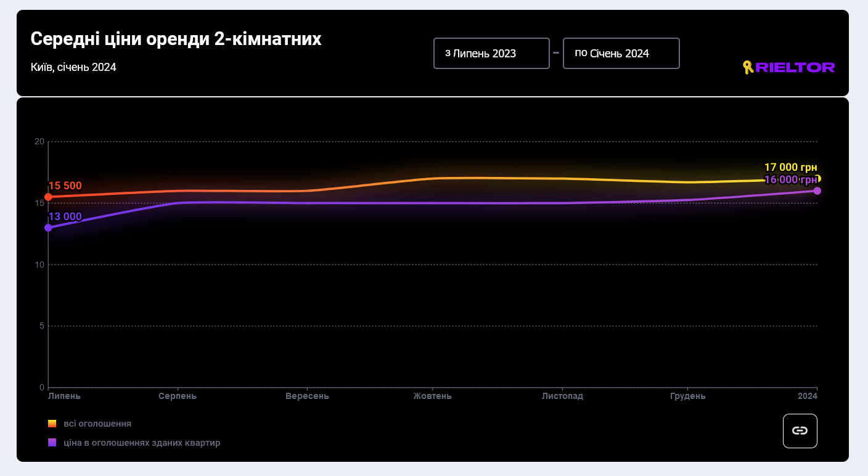The width and height of the screenshot is (868, 476).
Task: Click the 'Грудень' axis label
Action: 688,396
